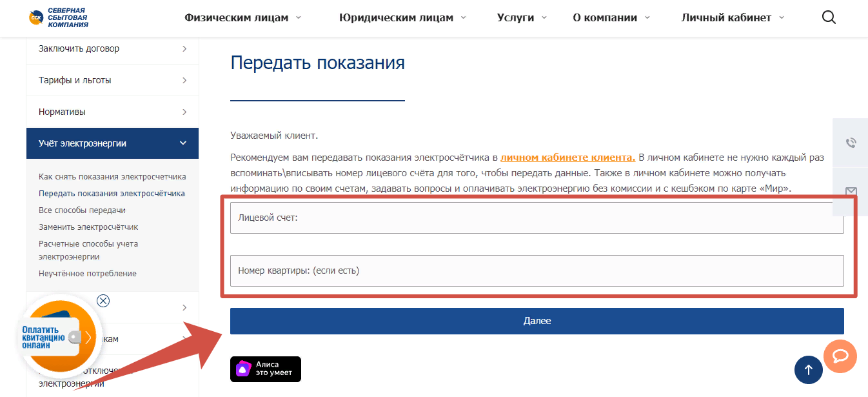Click chevron next to 'Личный кабинет'

(781, 17)
